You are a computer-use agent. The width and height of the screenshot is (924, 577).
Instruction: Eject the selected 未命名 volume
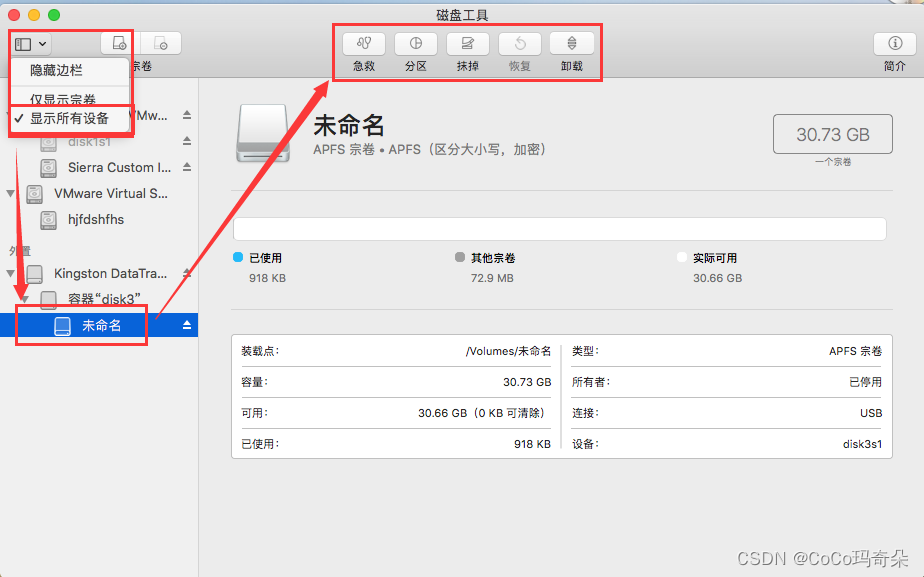pyautogui.click(x=187, y=326)
